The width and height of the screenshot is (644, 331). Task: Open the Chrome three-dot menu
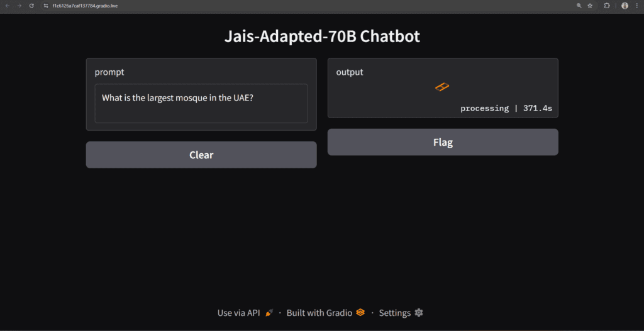point(636,6)
